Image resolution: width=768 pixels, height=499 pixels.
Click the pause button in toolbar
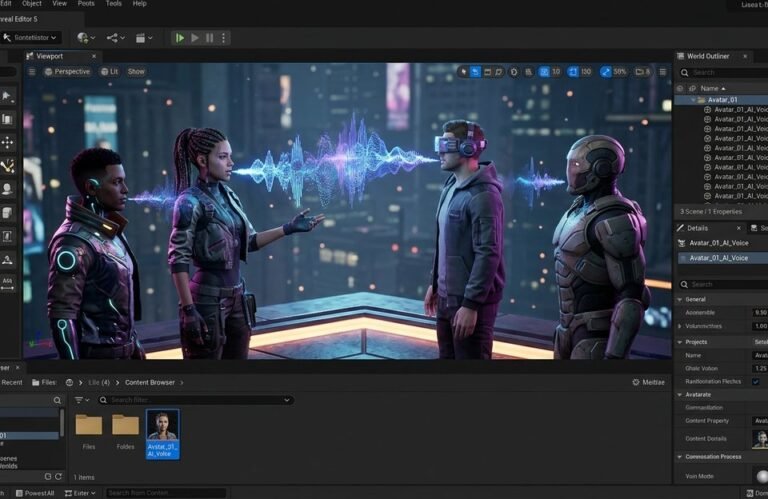(210, 38)
